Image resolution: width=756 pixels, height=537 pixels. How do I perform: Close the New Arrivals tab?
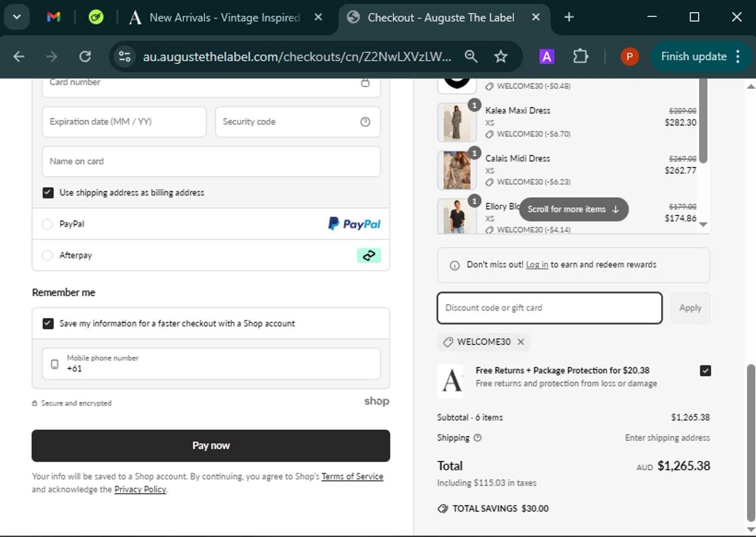click(x=318, y=17)
